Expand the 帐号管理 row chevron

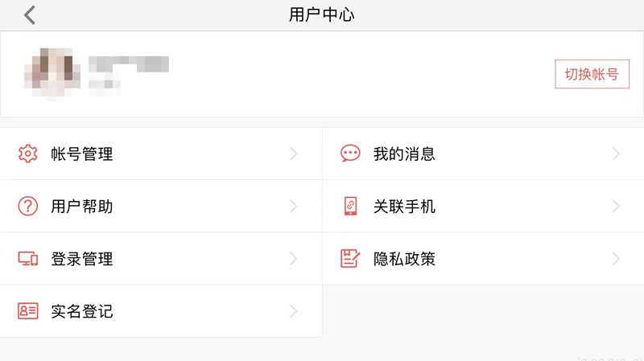pyautogui.click(x=294, y=154)
